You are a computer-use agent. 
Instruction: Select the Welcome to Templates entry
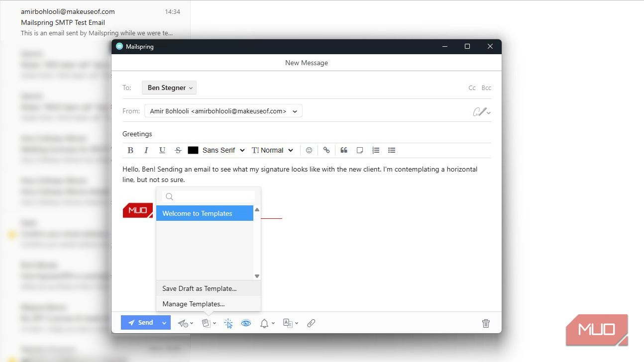pos(205,213)
